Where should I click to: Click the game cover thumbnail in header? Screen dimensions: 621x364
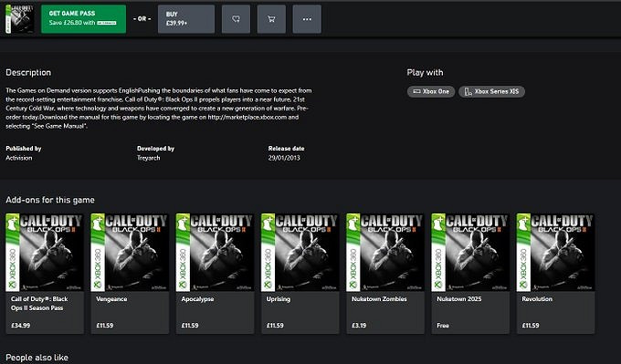[x=19, y=19]
